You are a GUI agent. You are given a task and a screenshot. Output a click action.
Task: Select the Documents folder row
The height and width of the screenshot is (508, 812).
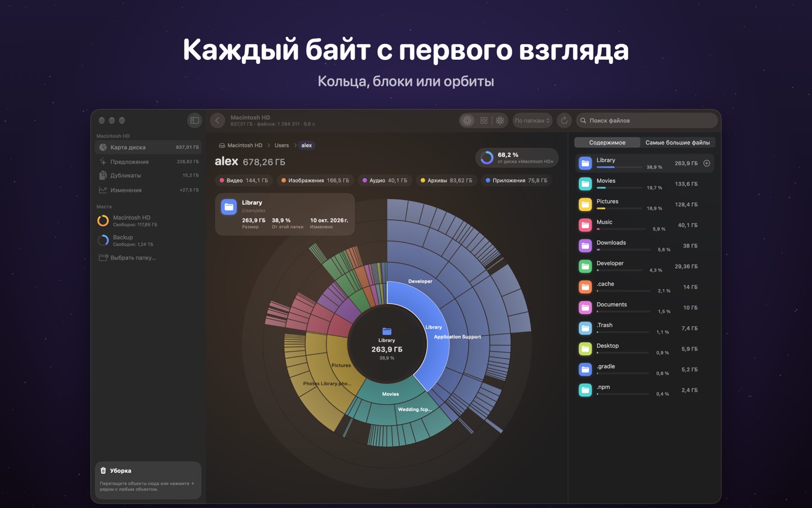(x=645, y=308)
